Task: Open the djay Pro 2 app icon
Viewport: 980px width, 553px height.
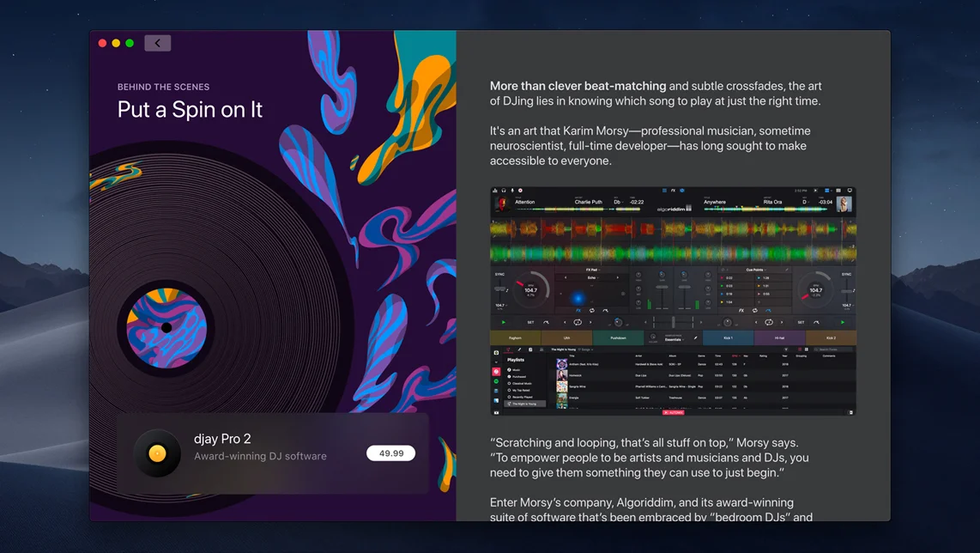Action: 157,453
